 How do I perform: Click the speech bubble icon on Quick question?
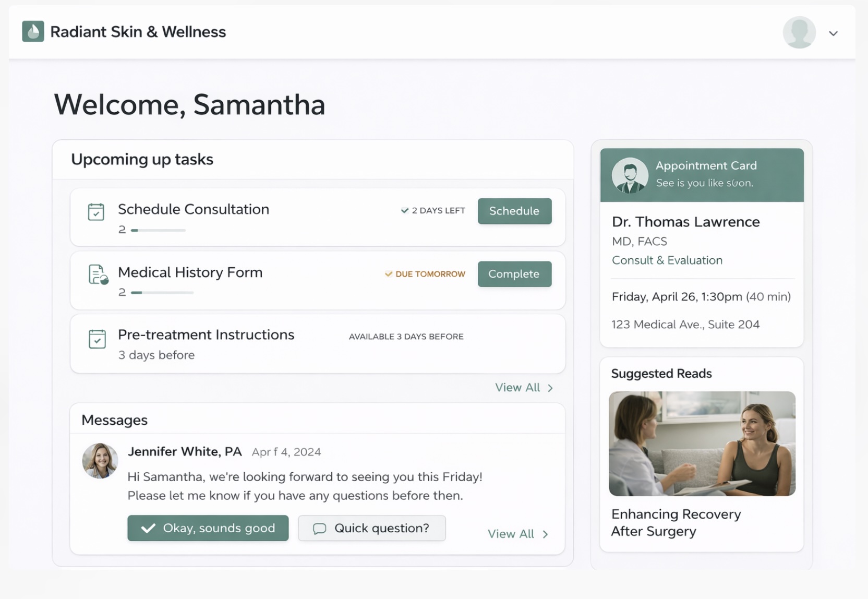[x=319, y=528]
